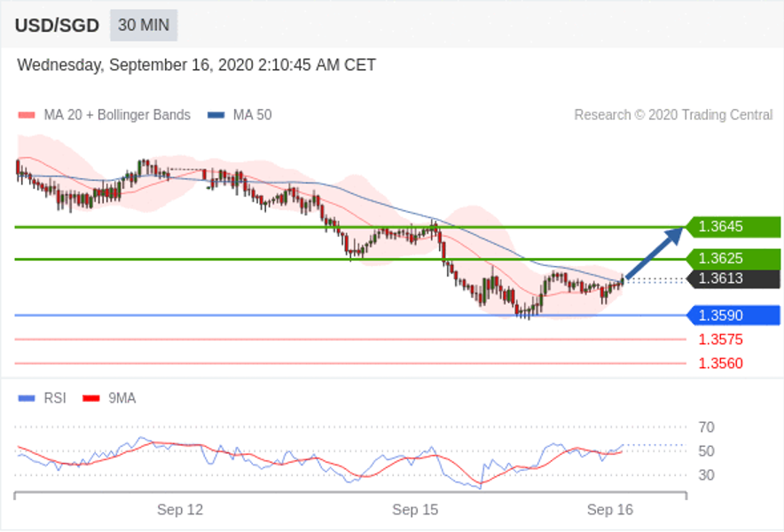784x532 pixels.
Task: Click the 1.3613 current price label
Action: [733, 278]
